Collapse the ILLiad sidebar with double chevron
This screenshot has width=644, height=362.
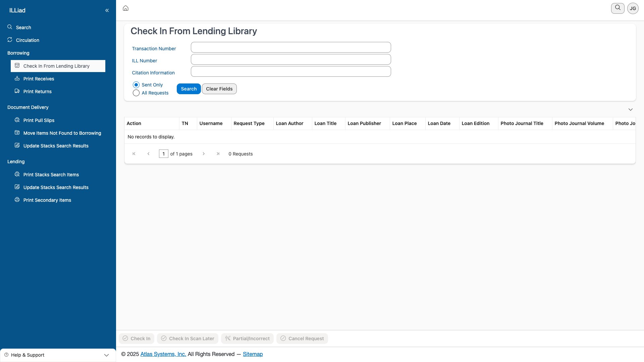pos(107,10)
